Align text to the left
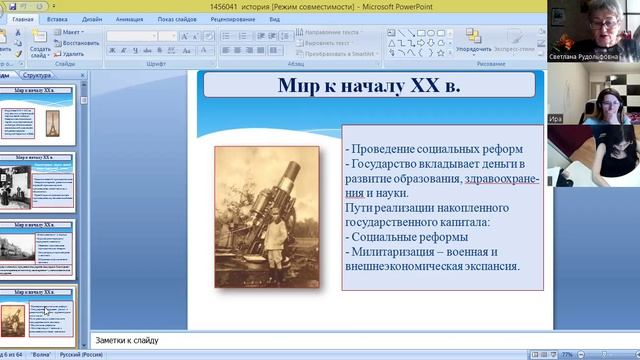 (226, 50)
